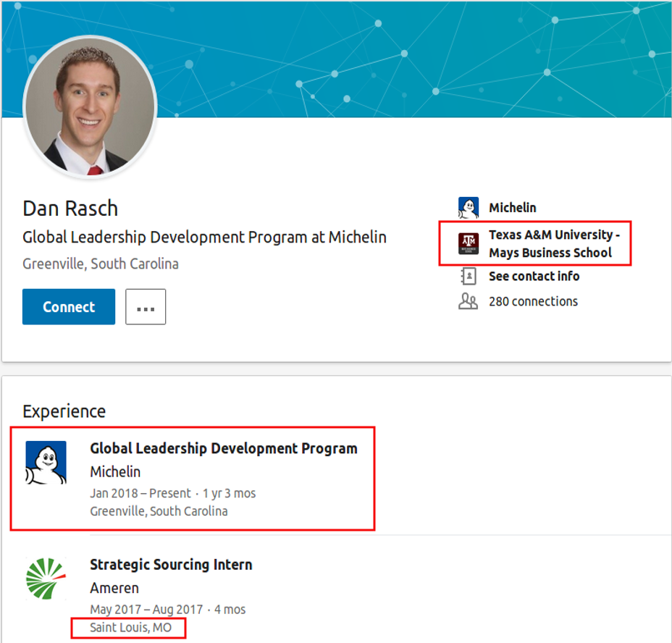The image size is (672, 643).
Task: Click the Dan Rasch name heading
Action: 70,209
